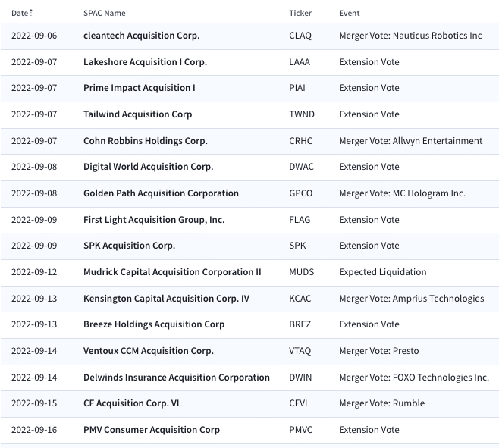
Task: Open Lakeshore Acquisition I Corp. entry
Action: tap(145, 62)
